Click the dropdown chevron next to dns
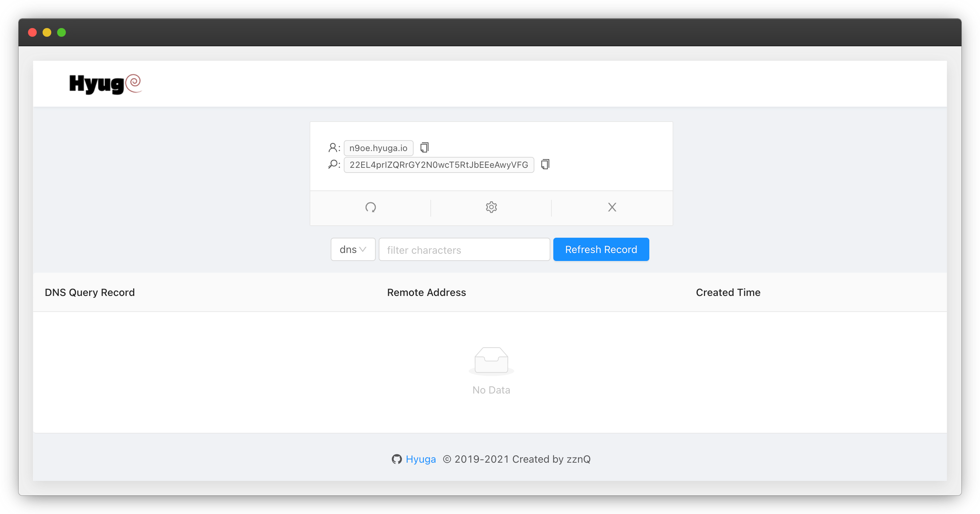 click(x=363, y=249)
